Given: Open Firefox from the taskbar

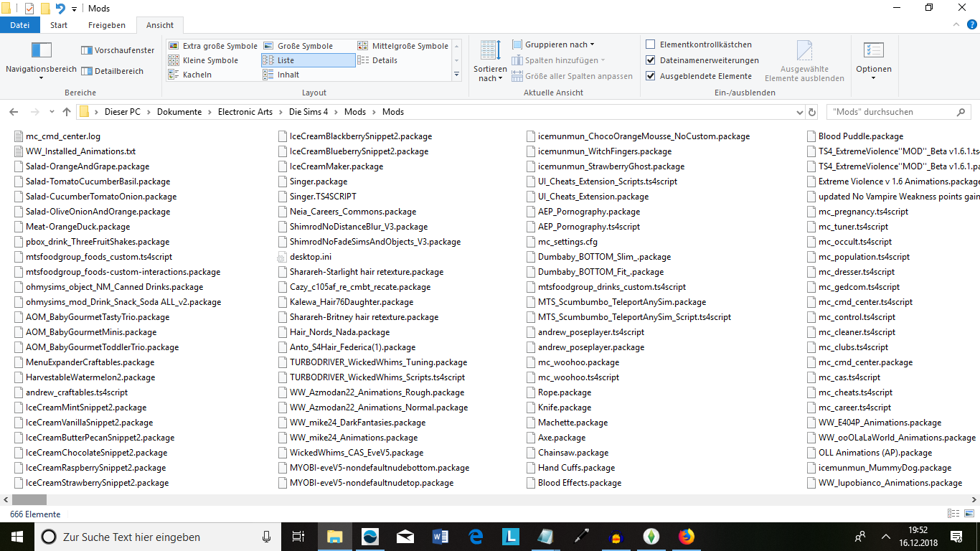Looking at the screenshot, I should pos(687,537).
